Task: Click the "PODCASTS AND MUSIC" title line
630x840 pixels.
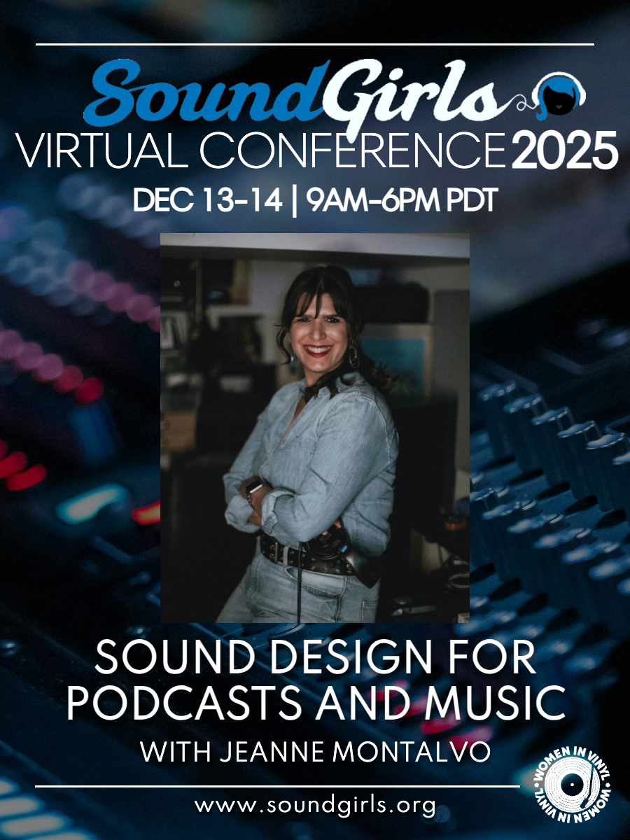Action: tap(315, 703)
